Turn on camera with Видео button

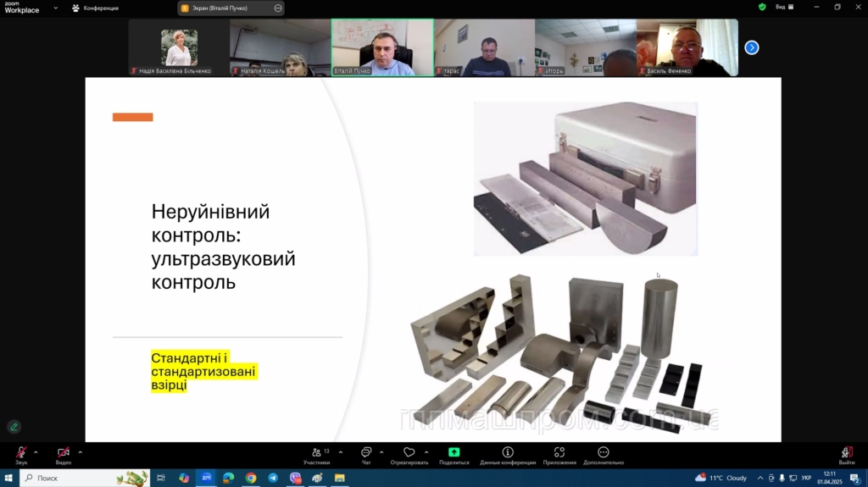pyautogui.click(x=64, y=455)
